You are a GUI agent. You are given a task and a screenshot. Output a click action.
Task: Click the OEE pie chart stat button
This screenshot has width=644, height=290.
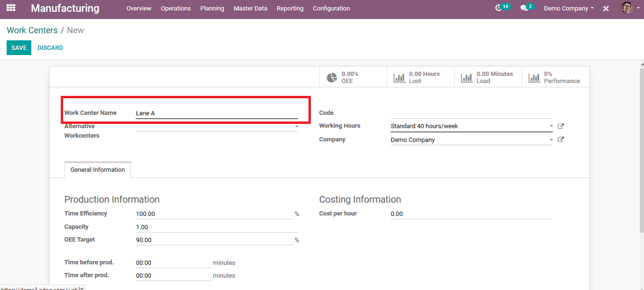click(x=353, y=77)
